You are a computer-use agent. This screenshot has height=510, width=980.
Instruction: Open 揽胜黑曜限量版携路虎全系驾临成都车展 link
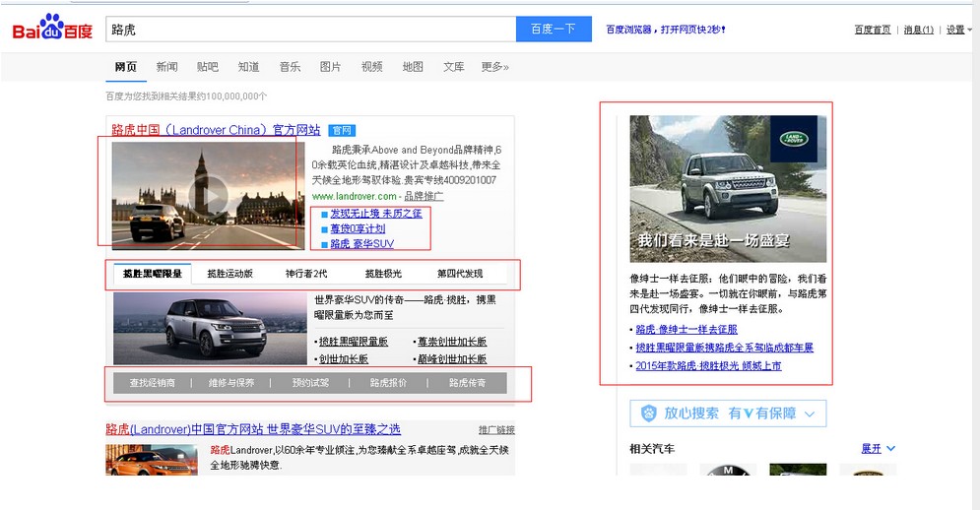724,348
